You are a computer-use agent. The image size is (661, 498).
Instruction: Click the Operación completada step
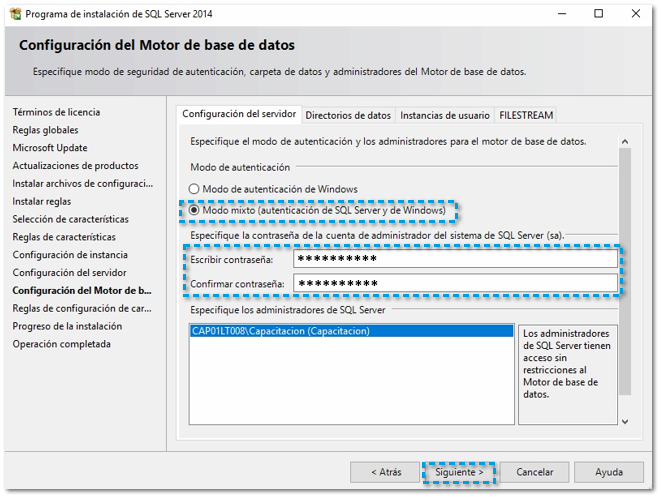click(62, 344)
